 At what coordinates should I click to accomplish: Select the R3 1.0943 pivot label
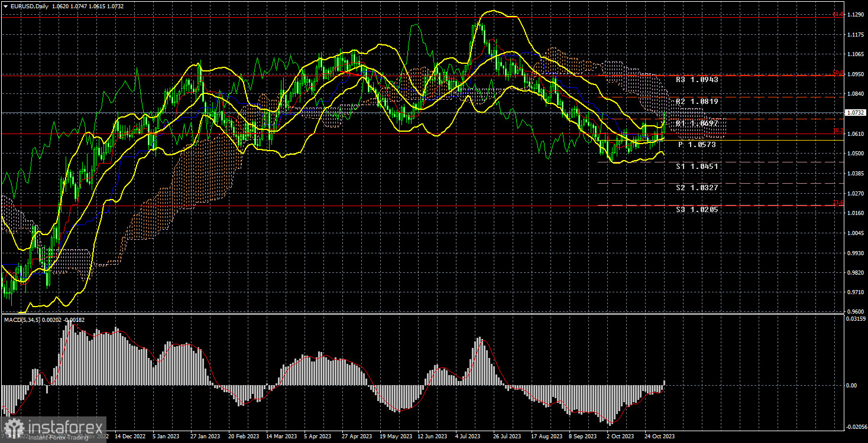pyautogui.click(x=698, y=79)
